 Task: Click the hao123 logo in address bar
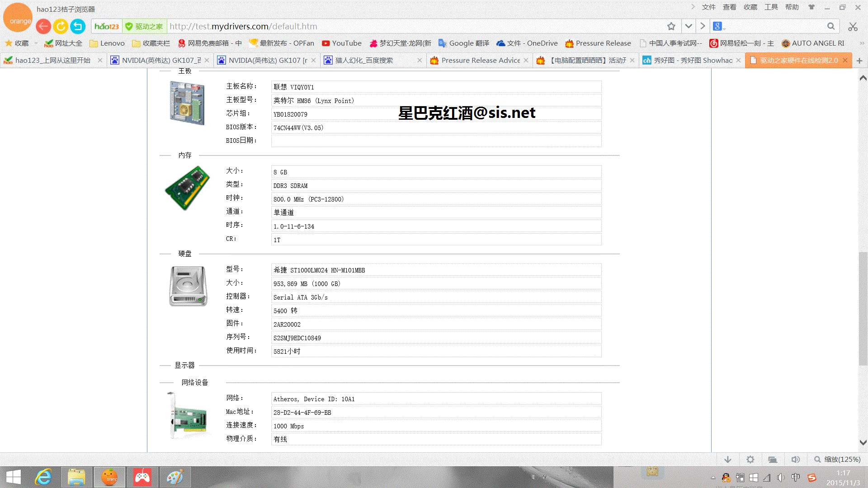pyautogui.click(x=107, y=27)
